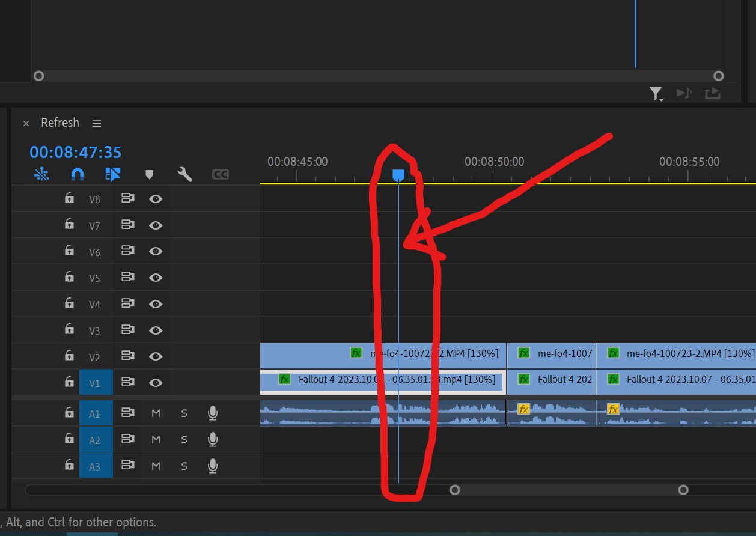Click the voice-over record mic on track A3
Screen dimensions: 756x536
(213, 466)
